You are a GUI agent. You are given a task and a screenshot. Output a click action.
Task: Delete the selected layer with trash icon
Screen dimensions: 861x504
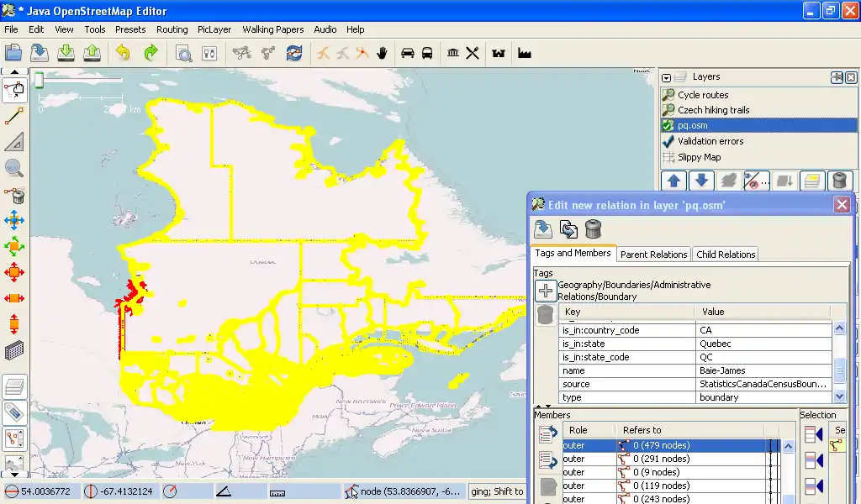[x=840, y=181]
